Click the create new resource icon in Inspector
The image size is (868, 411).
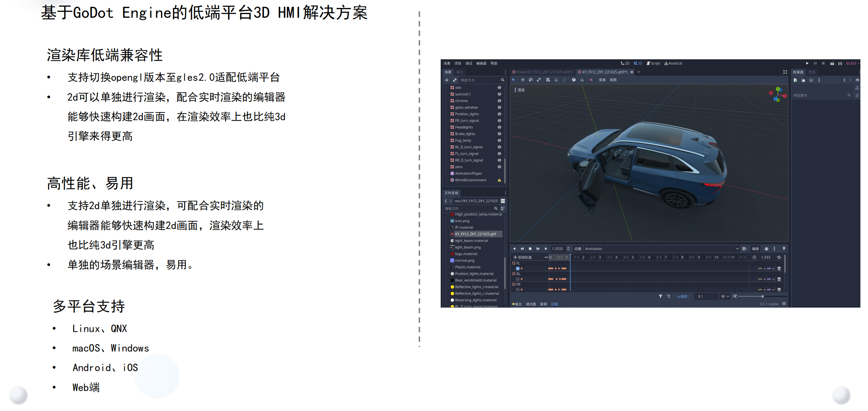795,80
